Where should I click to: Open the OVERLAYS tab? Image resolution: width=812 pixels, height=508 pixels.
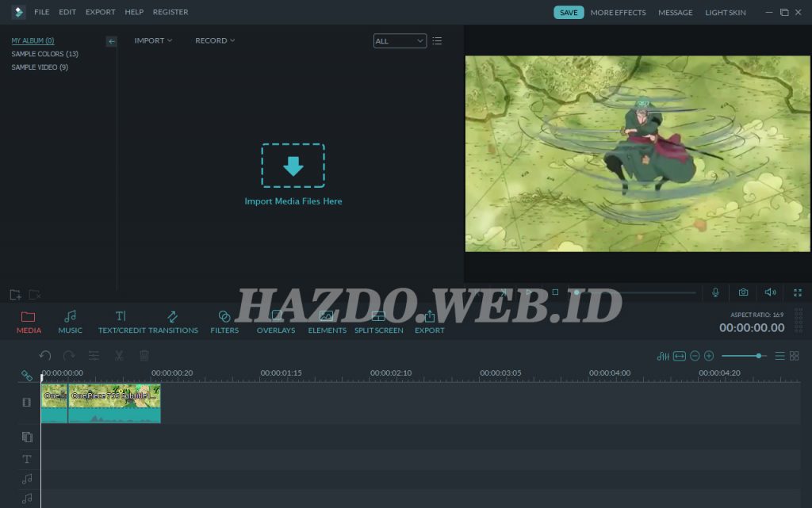(276, 323)
